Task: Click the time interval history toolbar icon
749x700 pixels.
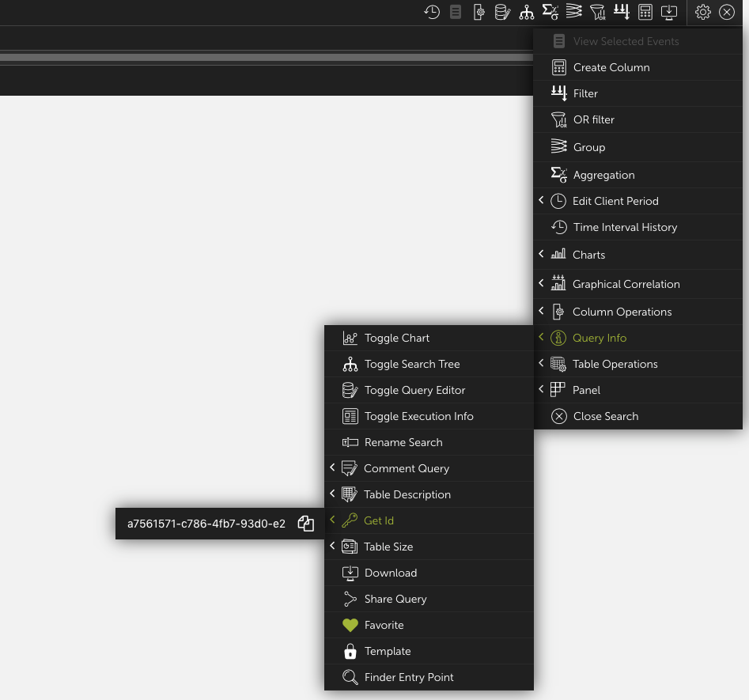Action: point(432,12)
